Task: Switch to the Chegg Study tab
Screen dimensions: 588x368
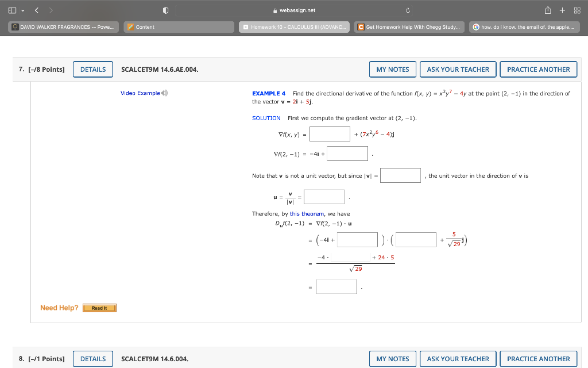Action: (x=409, y=26)
